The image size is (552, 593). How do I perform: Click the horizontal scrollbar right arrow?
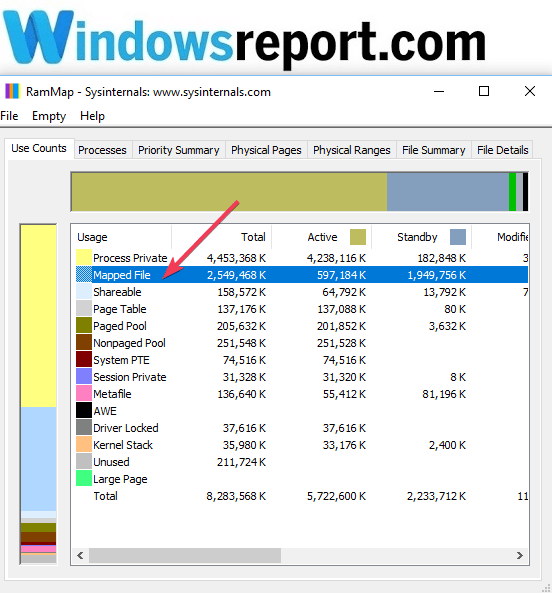pos(520,555)
